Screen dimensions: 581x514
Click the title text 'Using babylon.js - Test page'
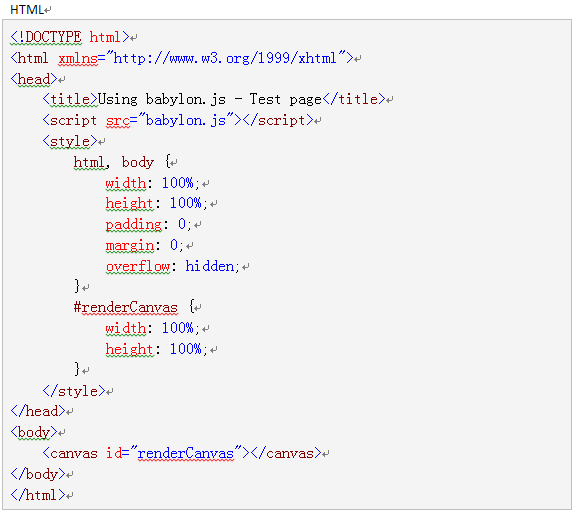[x=210, y=100]
